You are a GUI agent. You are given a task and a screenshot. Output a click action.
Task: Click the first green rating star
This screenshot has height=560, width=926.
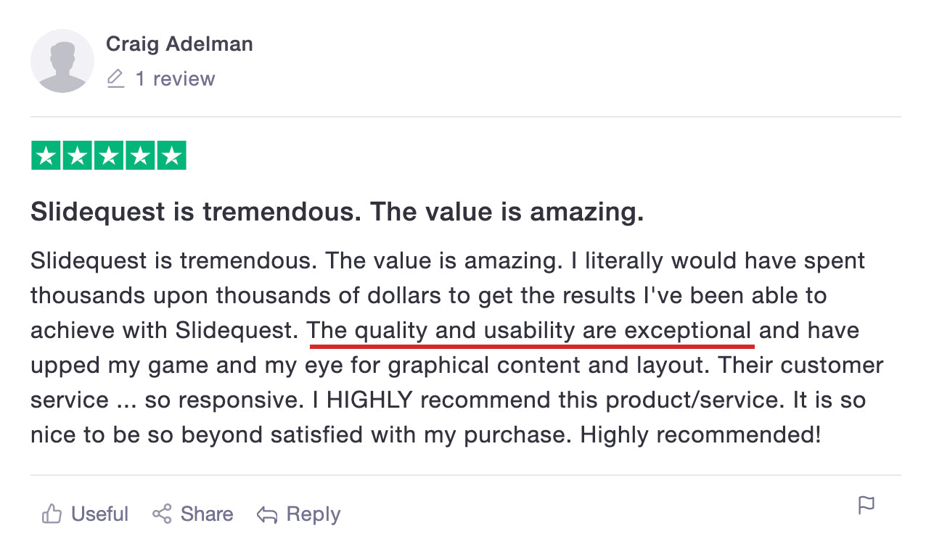pos(46,156)
